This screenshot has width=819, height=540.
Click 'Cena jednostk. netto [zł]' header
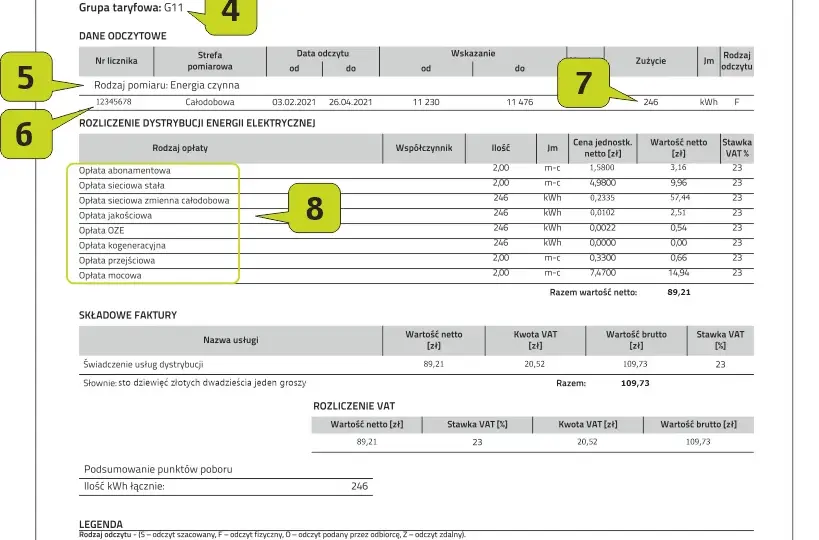(x=603, y=148)
